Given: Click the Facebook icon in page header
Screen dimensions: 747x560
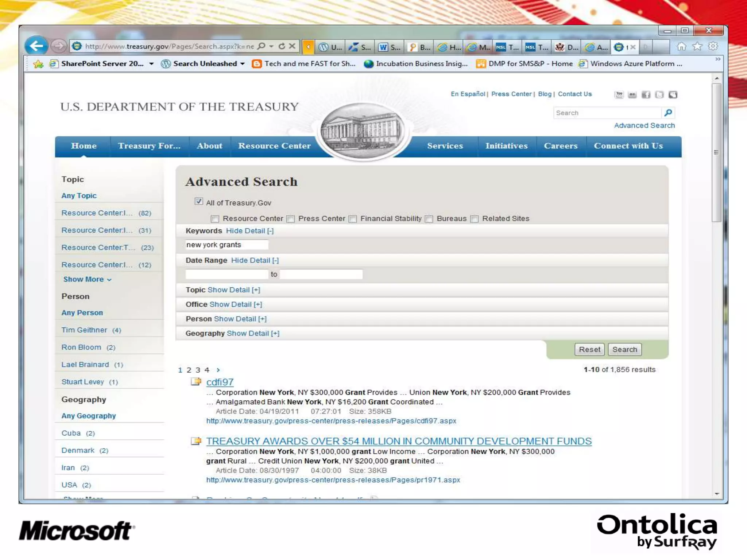Looking at the screenshot, I should coord(646,95).
